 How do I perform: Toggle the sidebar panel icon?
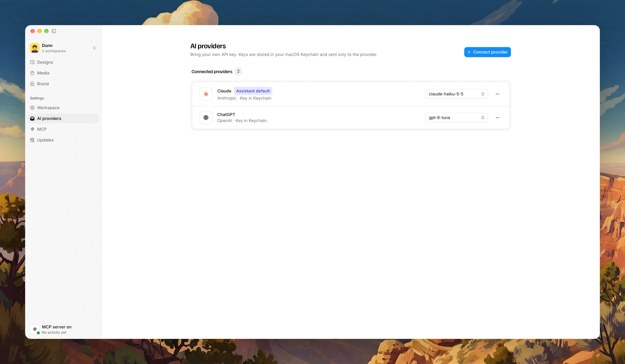coord(54,31)
